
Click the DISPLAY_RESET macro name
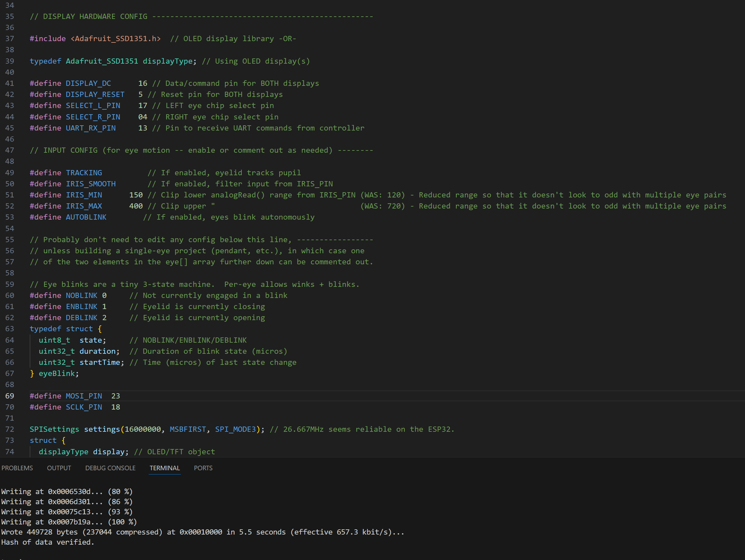tap(95, 94)
